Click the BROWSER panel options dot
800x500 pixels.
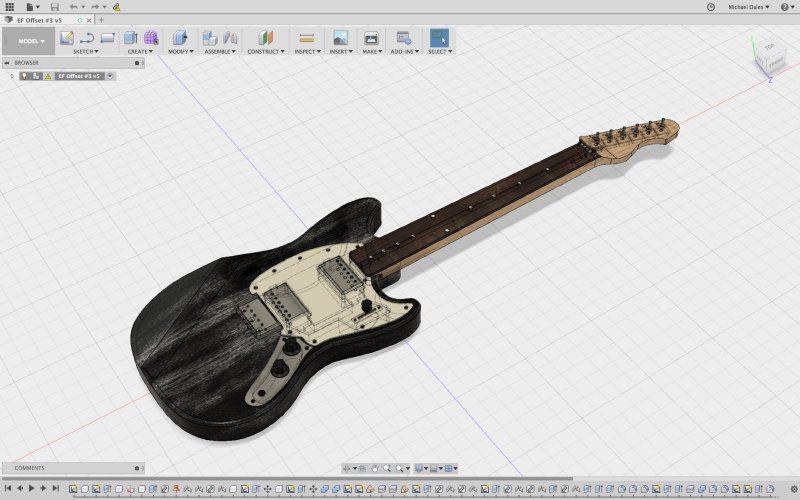(137, 63)
